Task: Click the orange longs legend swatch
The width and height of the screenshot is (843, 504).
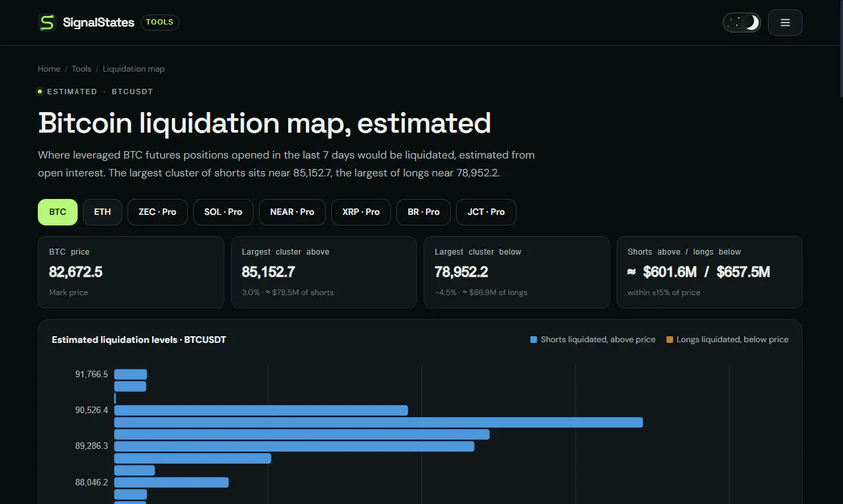Action: tap(670, 340)
